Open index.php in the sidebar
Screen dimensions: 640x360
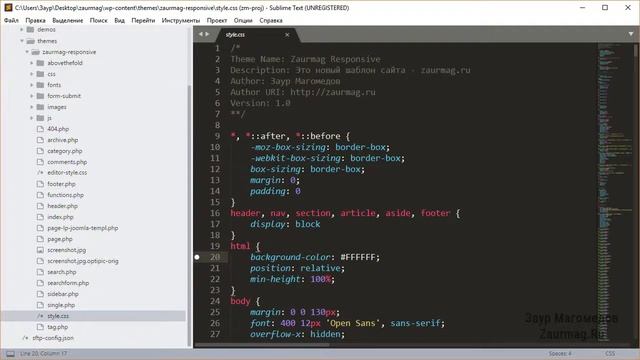point(60,217)
